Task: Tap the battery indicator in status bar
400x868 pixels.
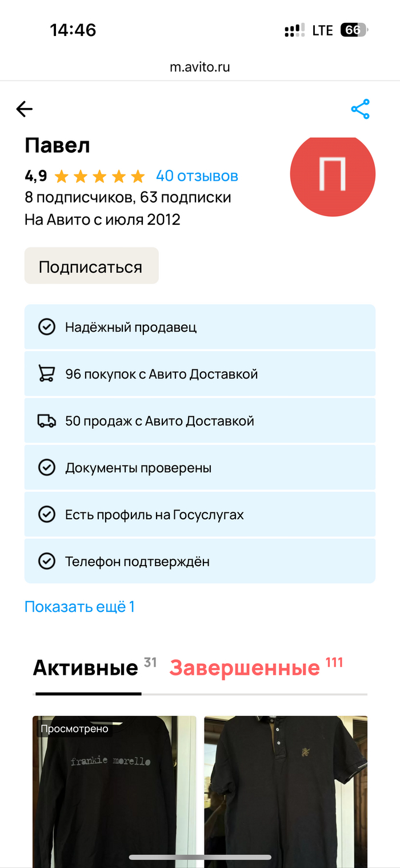Action: tap(354, 30)
